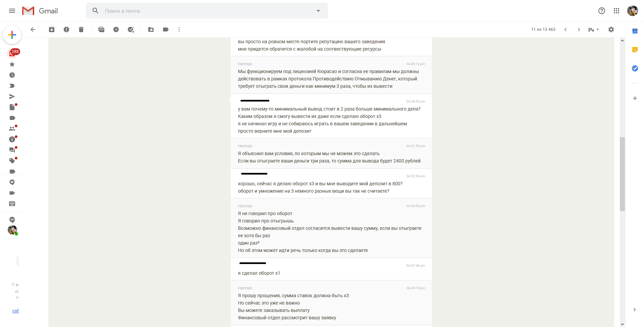Apply a label to this email
The image size is (644, 327).
click(166, 29)
